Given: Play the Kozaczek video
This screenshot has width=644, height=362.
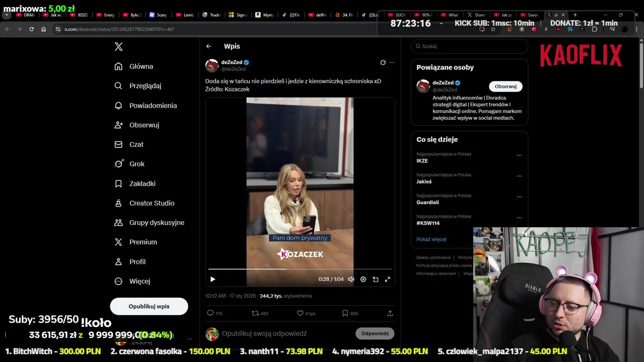Looking at the screenshot, I should coord(213,279).
